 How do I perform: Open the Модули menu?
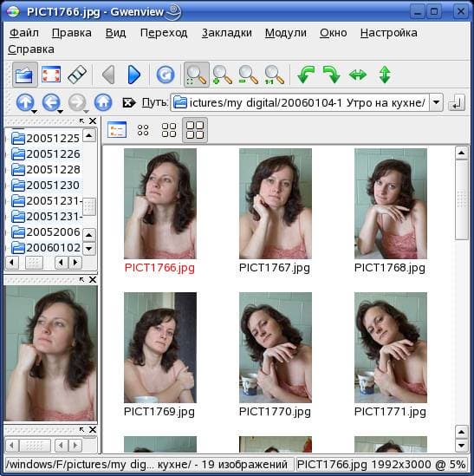(x=286, y=33)
